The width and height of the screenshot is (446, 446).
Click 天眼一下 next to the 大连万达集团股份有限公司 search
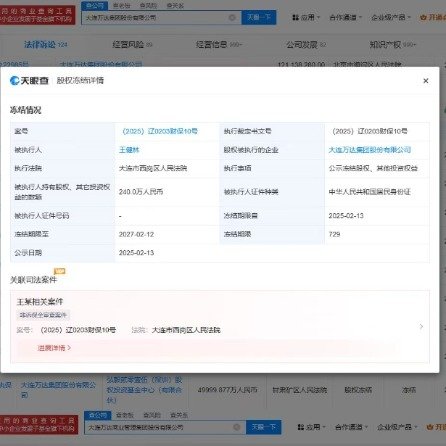point(259,17)
